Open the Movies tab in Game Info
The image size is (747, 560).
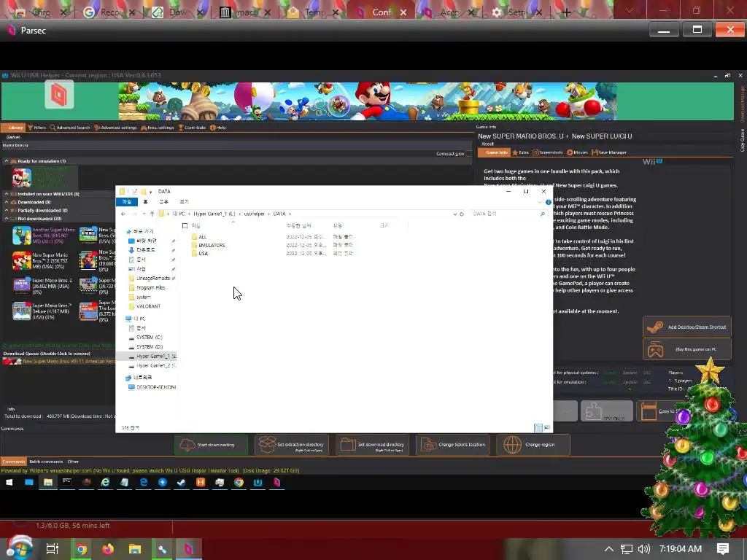[x=578, y=152]
